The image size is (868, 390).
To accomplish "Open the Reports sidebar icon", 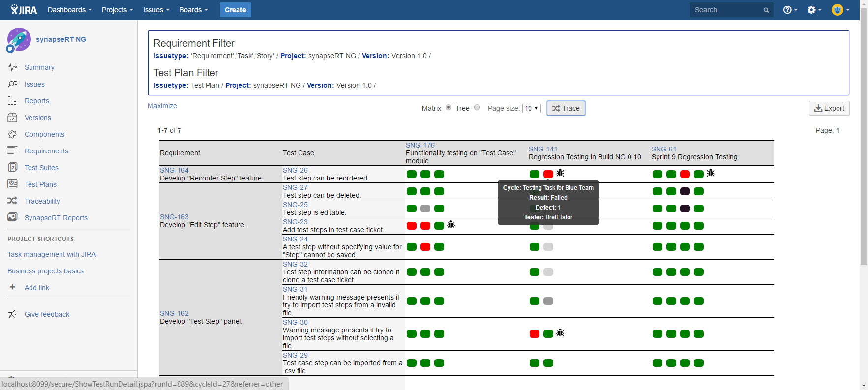I will [x=12, y=101].
